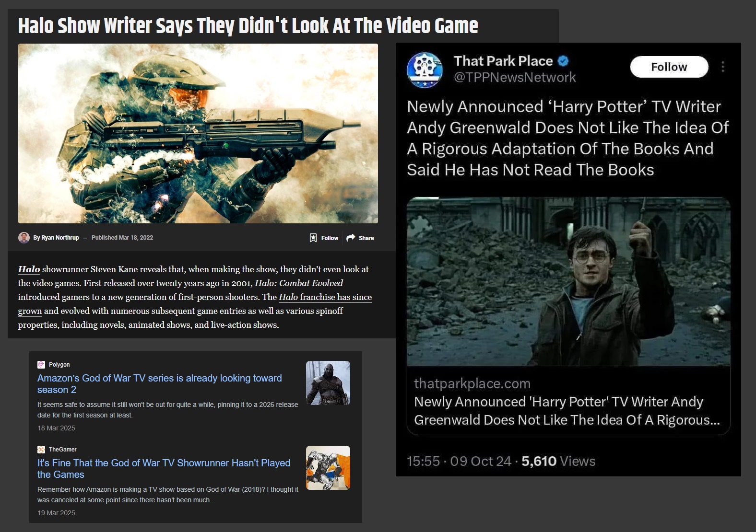Open the Halo link at the article start

[x=29, y=269]
